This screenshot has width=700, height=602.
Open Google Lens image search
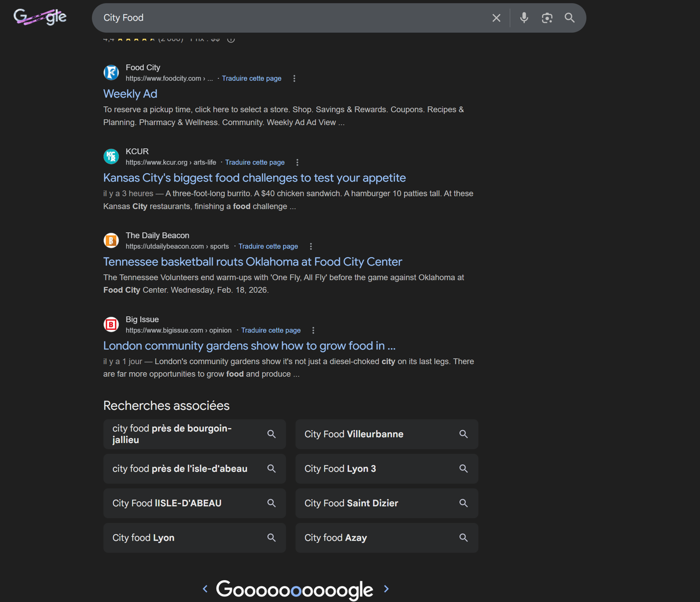547,18
